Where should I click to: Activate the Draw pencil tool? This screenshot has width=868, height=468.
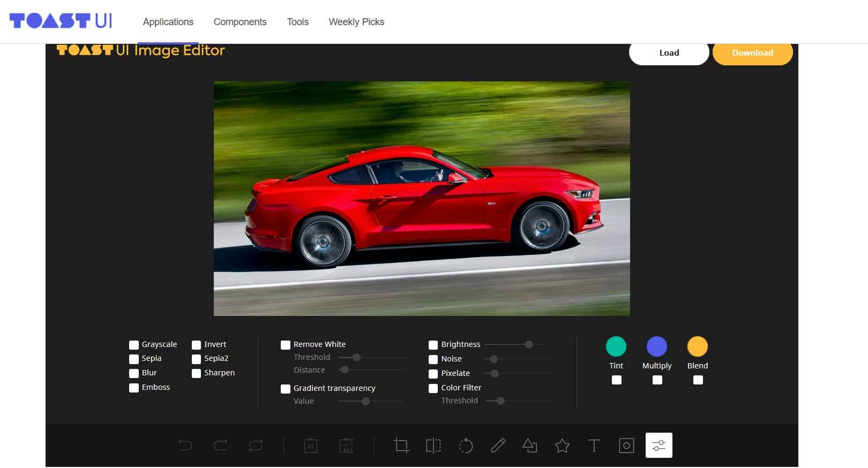tap(498, 446)
